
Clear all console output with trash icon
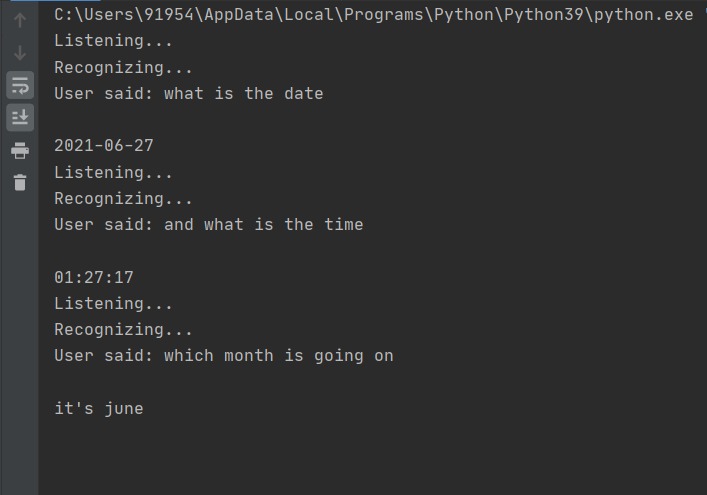pos(19,182)
